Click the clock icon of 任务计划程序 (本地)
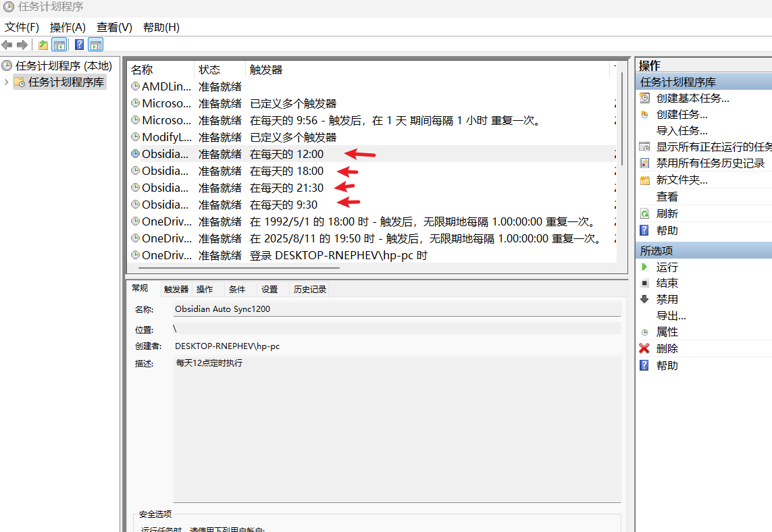 point(7,65)
